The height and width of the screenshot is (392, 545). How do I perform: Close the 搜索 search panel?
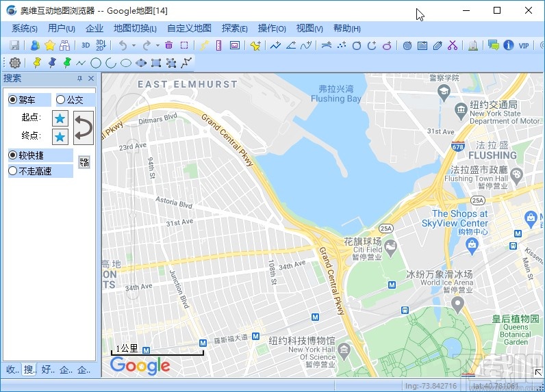click(x=91, y=79)
